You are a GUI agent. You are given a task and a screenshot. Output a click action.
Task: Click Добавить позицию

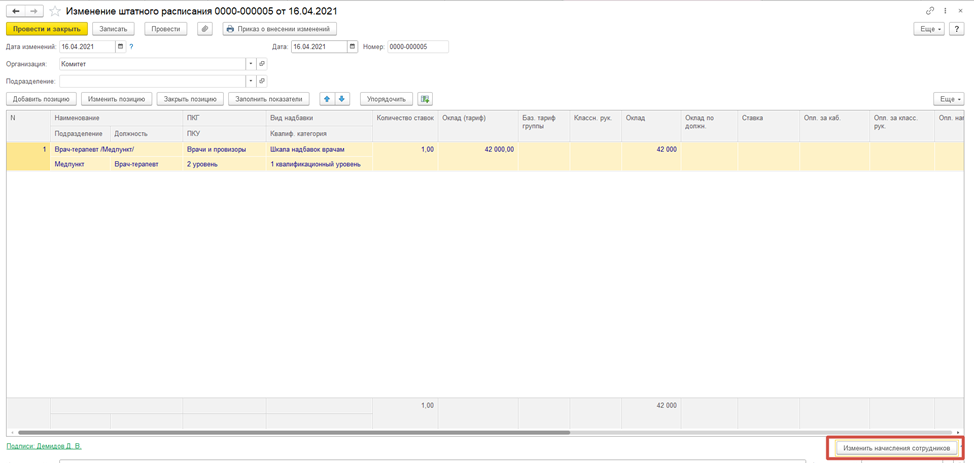point(41,99)
